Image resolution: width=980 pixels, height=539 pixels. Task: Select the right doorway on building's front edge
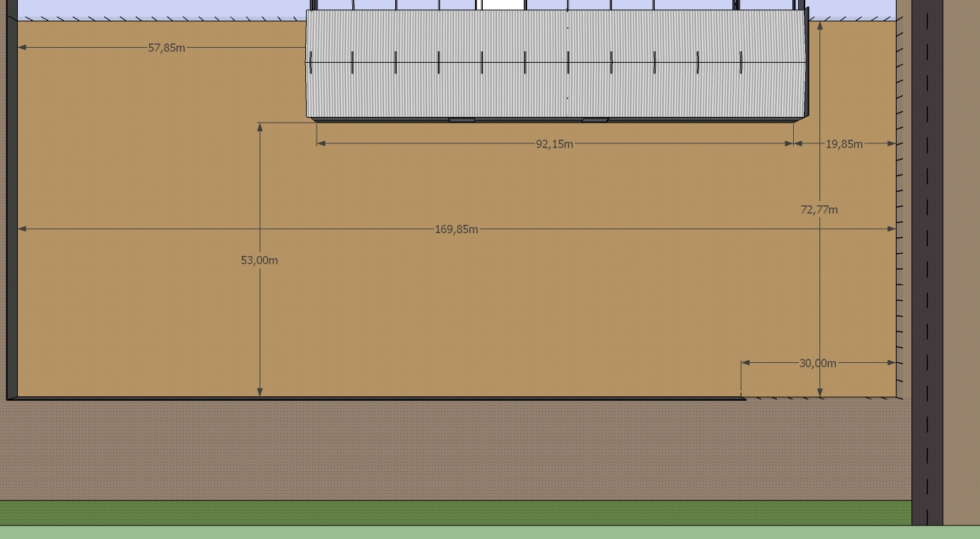coord(595,120)
